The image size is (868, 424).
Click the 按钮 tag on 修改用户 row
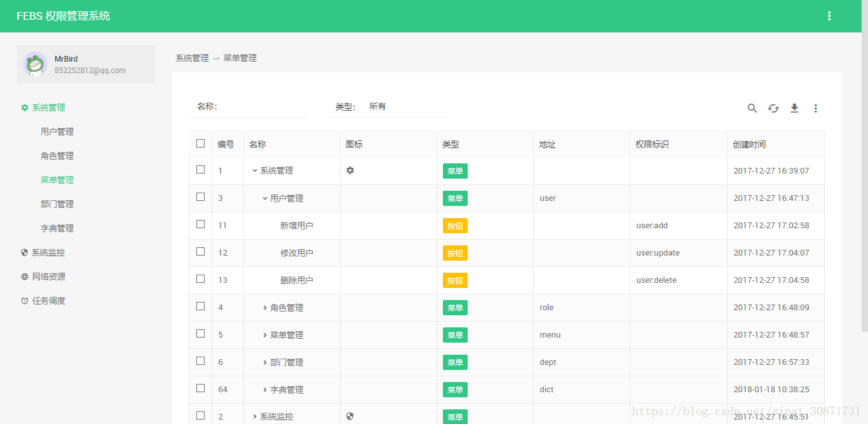[455, 253]
